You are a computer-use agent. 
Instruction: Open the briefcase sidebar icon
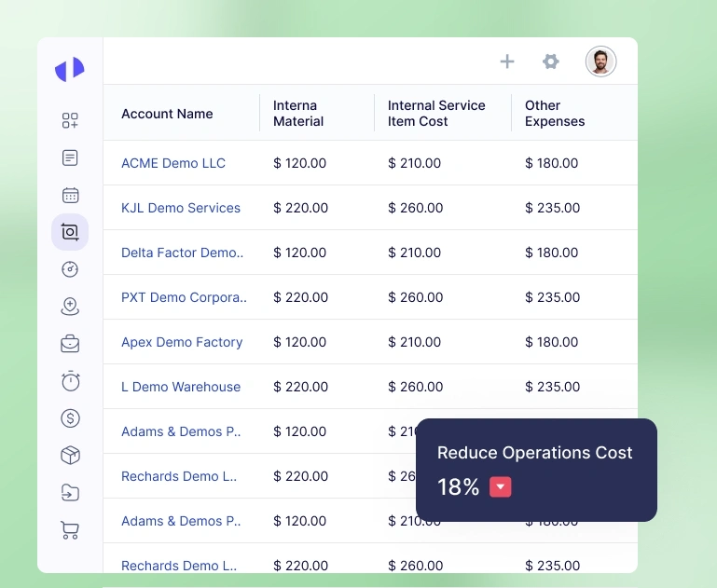coord(70,344)
